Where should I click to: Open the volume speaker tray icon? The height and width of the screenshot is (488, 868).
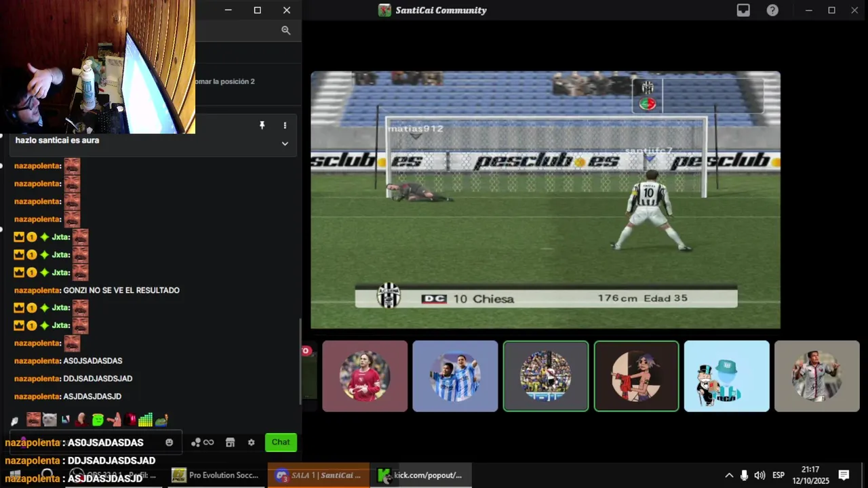(x=759, y=476)
